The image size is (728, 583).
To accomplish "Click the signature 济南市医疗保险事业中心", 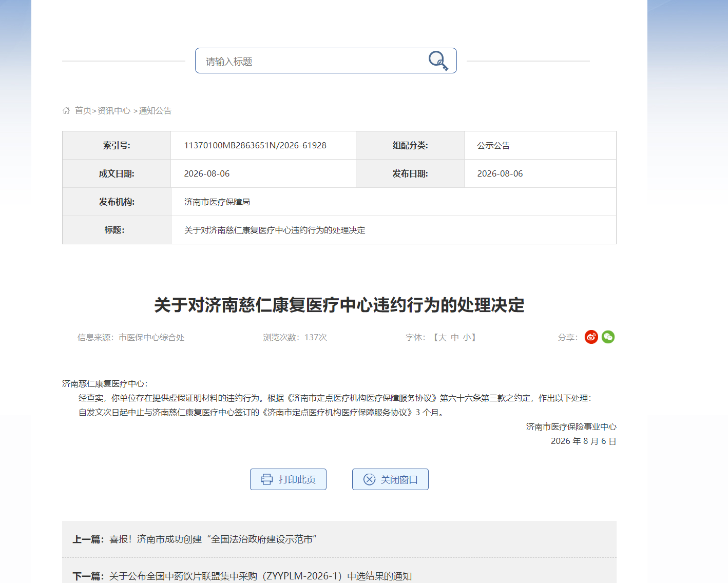I will click(x=571, y=426).
